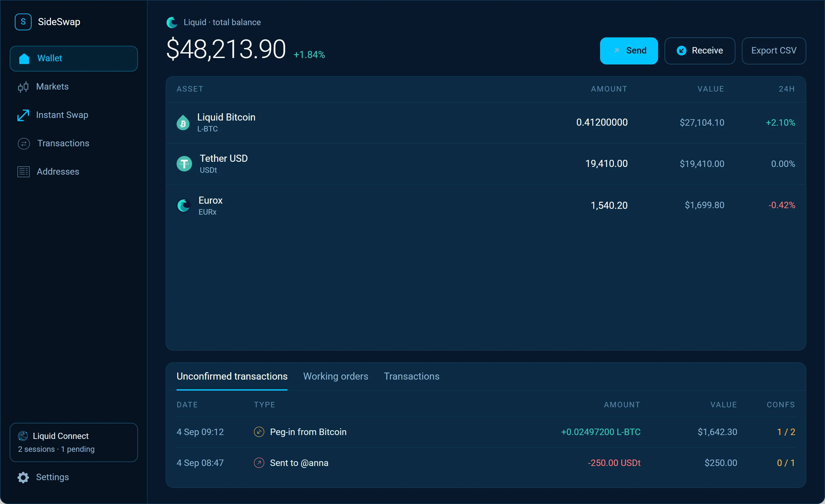Click the 0.41200000 Liquid Bitcoin amount
This screenshot has width=825, height=504.
point(602,122)
